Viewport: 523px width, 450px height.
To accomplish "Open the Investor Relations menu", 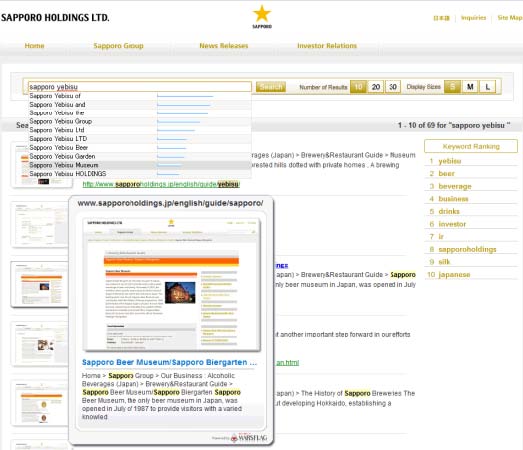I will (327, 46).
